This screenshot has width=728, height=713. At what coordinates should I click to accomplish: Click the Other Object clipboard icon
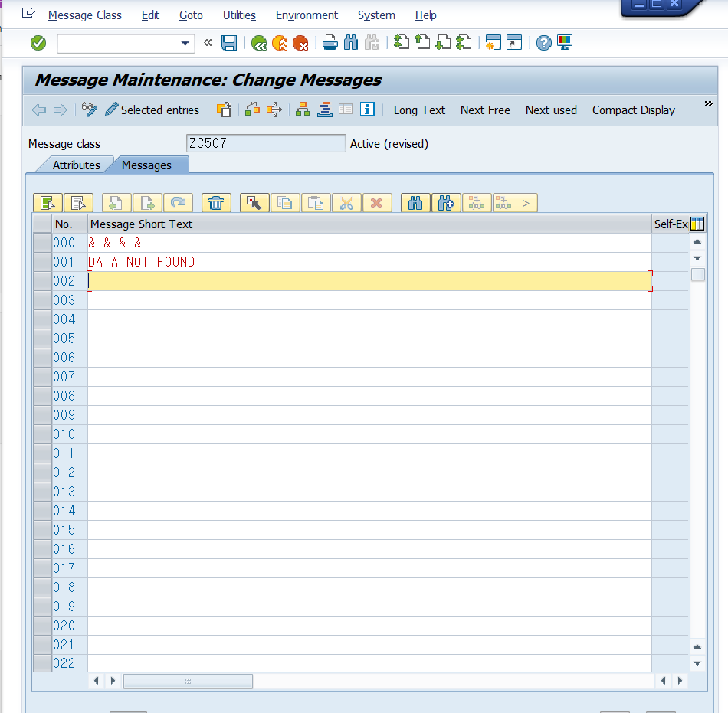coord(224,110)
